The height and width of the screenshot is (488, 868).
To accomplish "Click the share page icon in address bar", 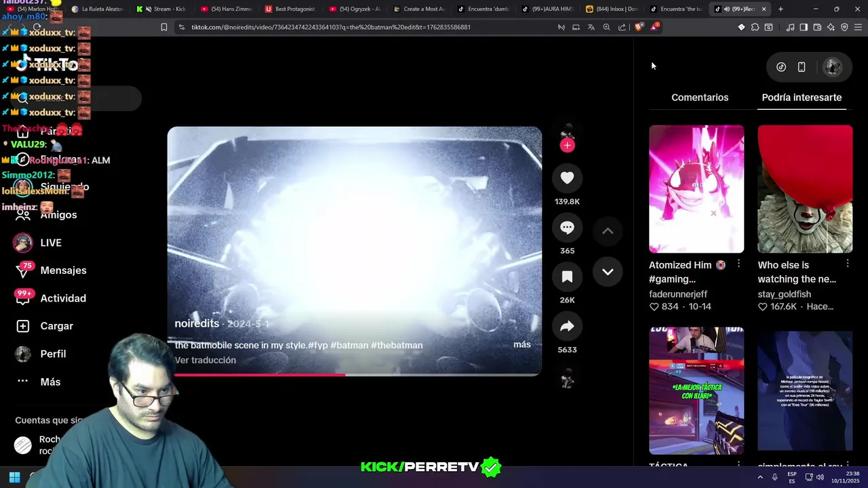I will click(x=622, y=27).
